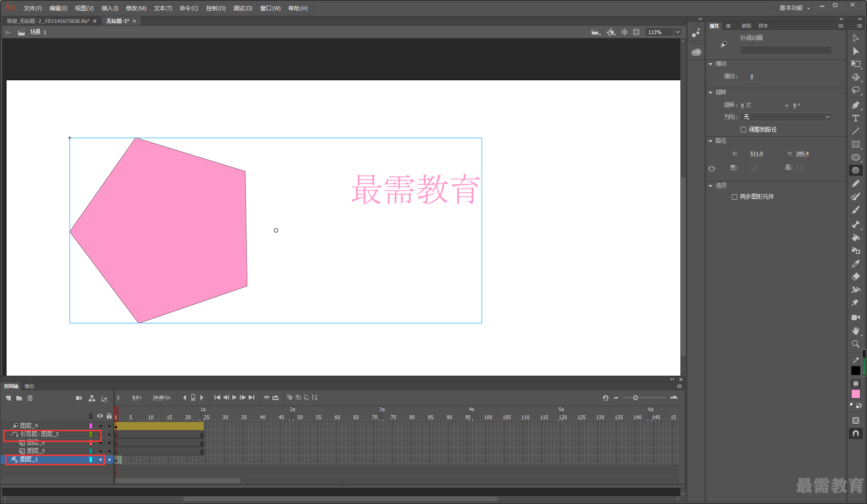Click the new layer icon in timeline
Viewport: 867px width, 504px height.
[8, 398]
